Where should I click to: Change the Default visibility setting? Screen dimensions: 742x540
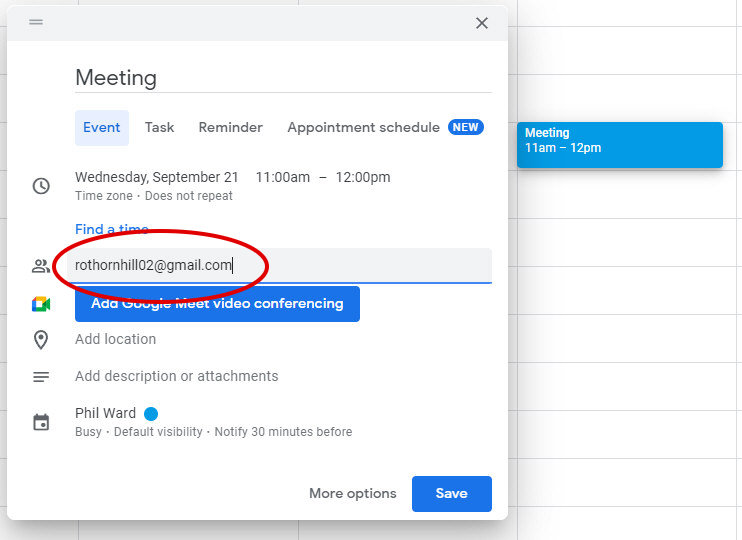click(x=158, y=432)
